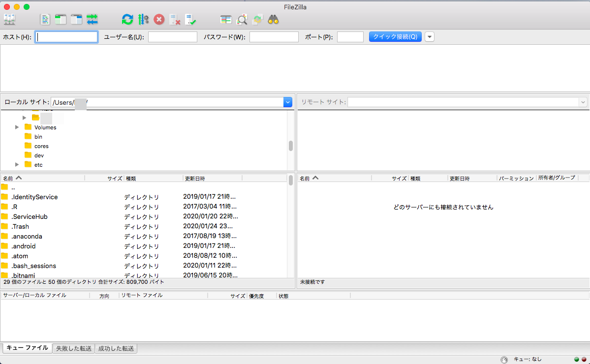Viewport: 590px width, 364px height.
Task: Click the queue status indicator icon
Action: point(504,360)
